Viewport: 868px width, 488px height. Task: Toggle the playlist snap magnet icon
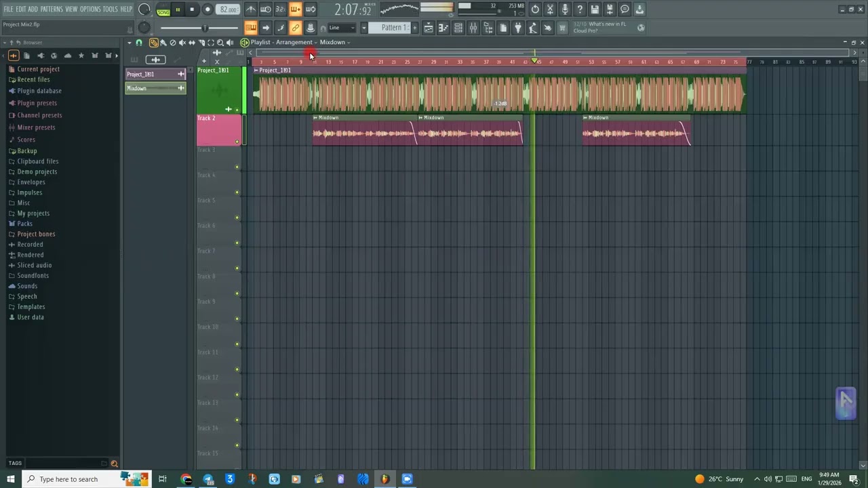139,43
